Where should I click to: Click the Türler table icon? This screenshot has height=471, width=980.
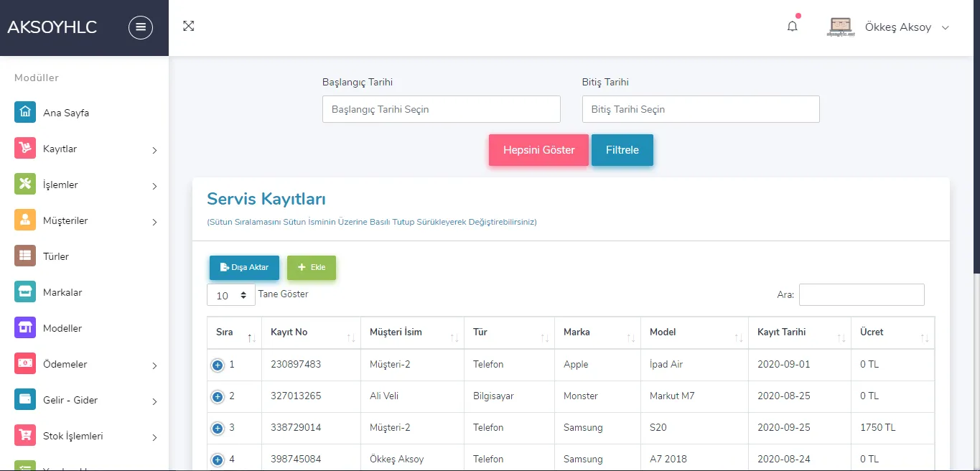[25, 256]
